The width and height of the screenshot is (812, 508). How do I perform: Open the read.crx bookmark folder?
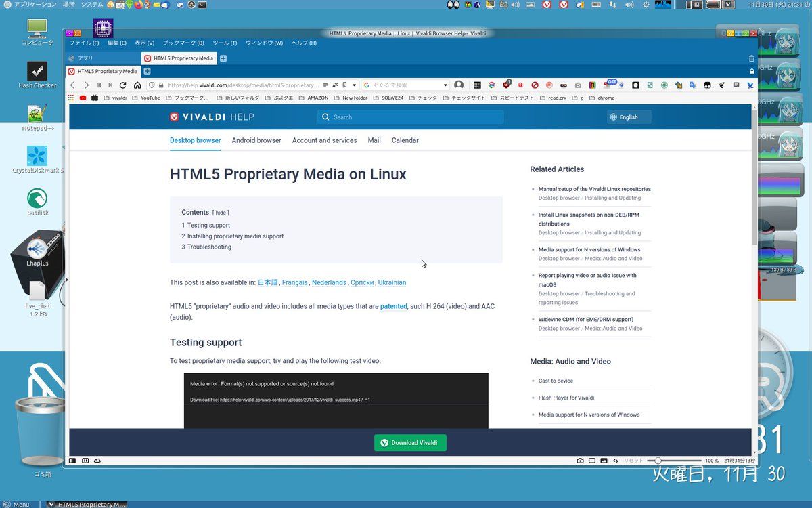coord(553,98)
